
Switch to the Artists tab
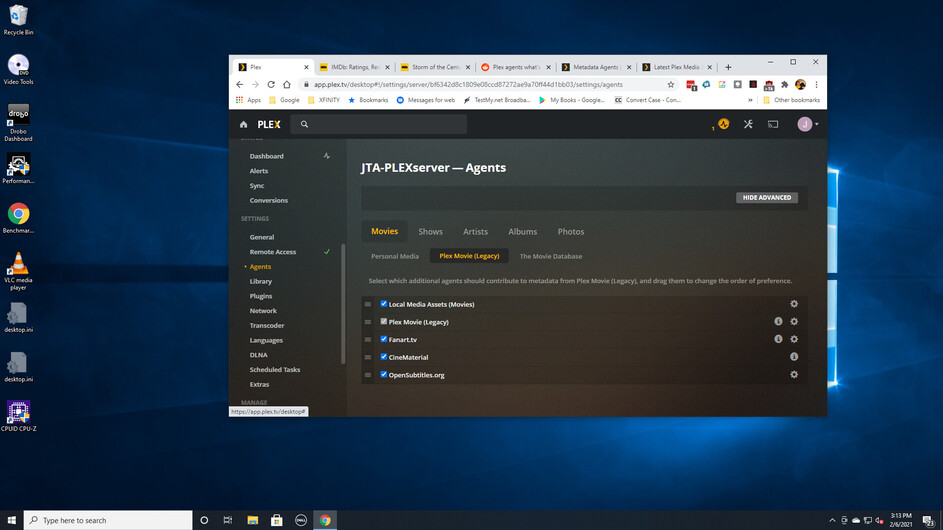point(475,232)
